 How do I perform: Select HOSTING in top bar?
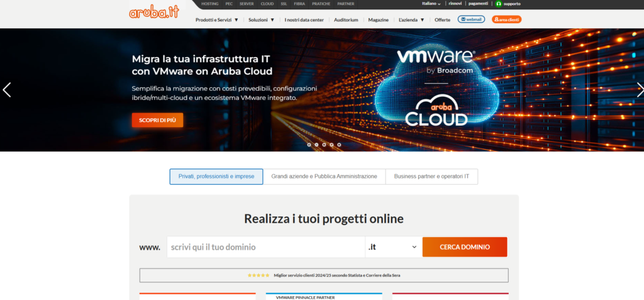tap(210, 4)
